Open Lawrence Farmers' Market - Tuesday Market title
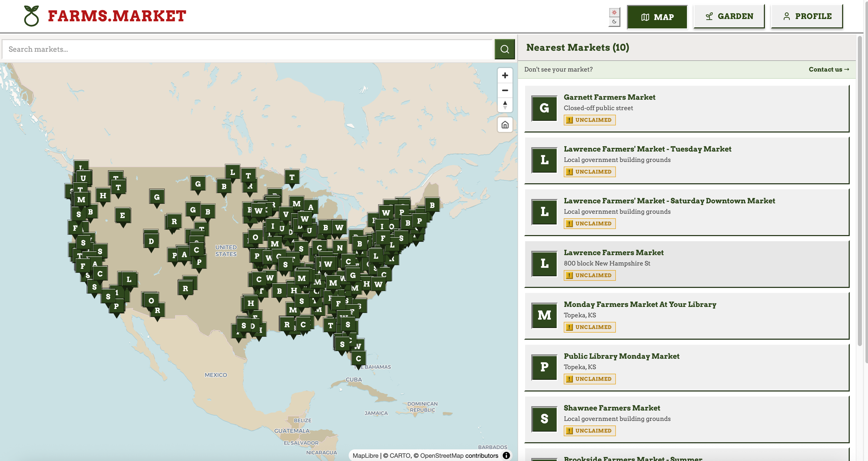Screen dimensions: 868x461 [x=648, y=149]
